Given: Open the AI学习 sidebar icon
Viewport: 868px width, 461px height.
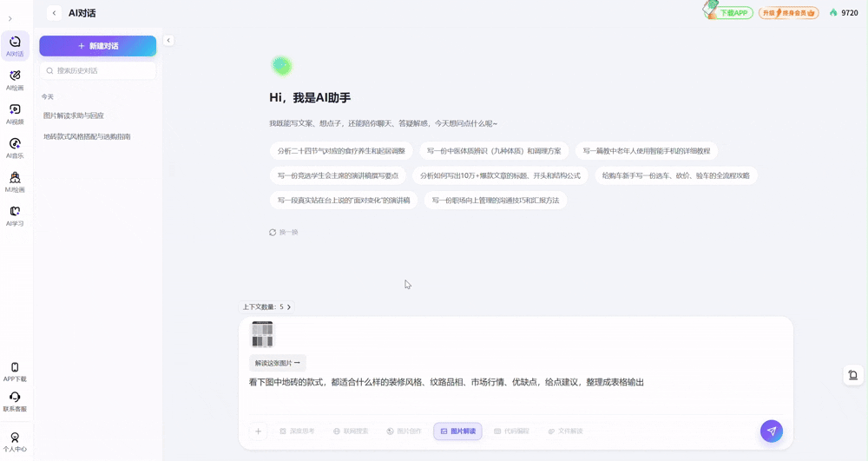Looking at the screenshot, I should coord(15,215).
